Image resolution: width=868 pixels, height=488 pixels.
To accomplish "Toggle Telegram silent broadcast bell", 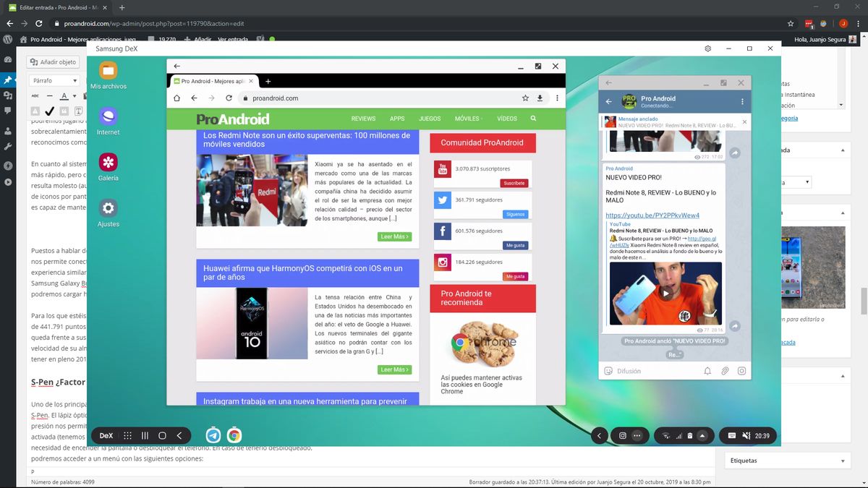I will tap(707, 371).
